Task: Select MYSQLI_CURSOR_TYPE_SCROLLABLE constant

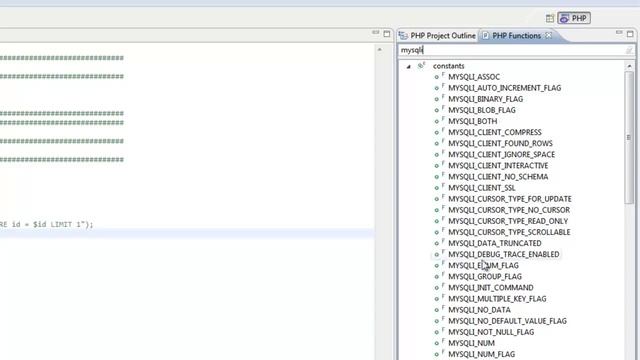Action: pos(509,232)
